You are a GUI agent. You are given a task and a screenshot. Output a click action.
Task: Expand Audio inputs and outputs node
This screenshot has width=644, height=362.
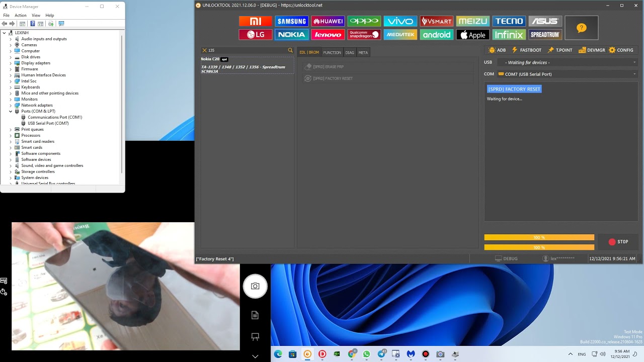(11, 39)
